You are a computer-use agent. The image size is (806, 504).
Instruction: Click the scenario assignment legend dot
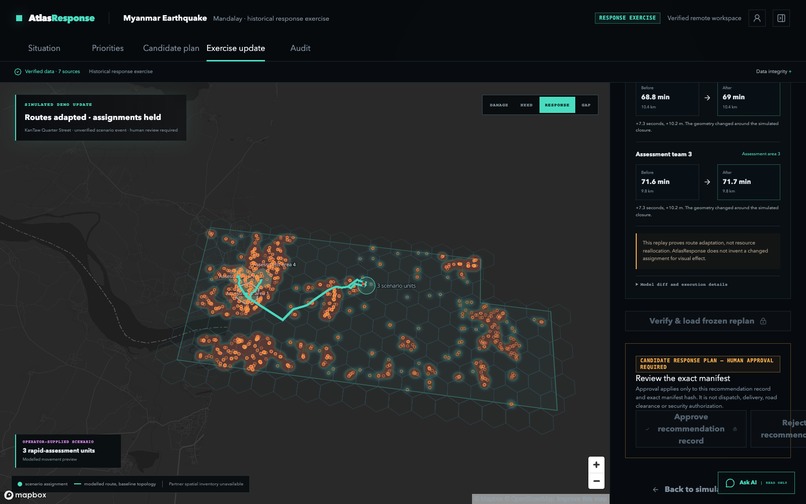pyautogui.click(x=20, y=484)
